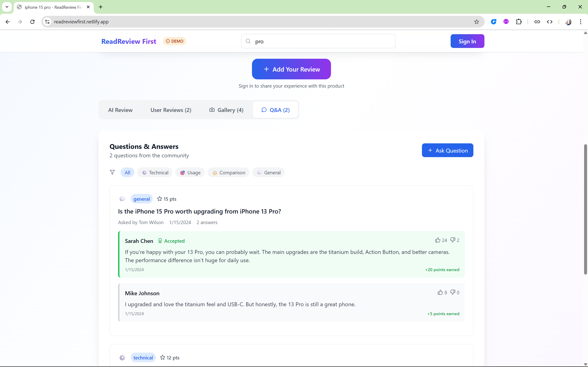Viewport: 588px width, 367px height.
Task: View site information in address bar
Action: (47, 22)
